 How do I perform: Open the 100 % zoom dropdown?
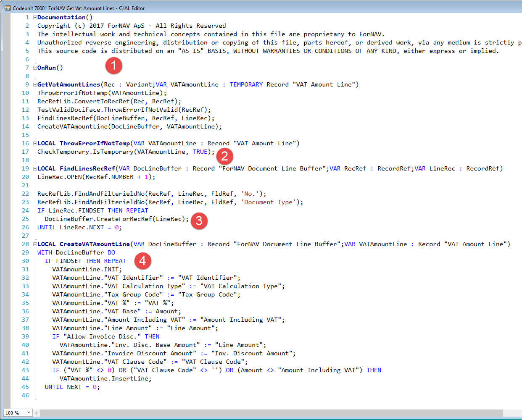[29, 413]
